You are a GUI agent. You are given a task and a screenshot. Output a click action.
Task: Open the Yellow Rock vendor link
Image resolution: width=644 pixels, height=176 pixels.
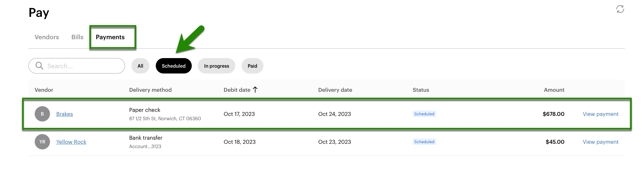point(71,142)
